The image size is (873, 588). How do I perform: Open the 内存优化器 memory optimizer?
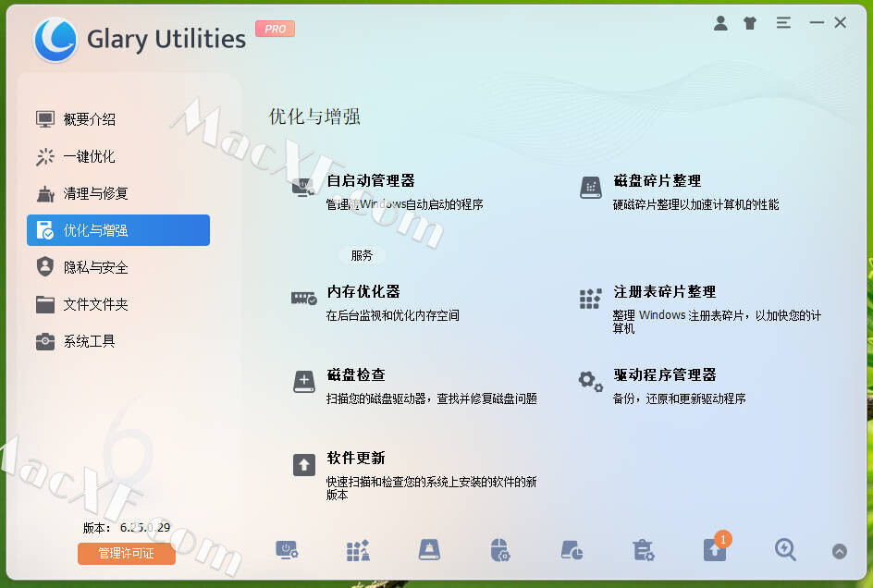click(x=363, y=292)
